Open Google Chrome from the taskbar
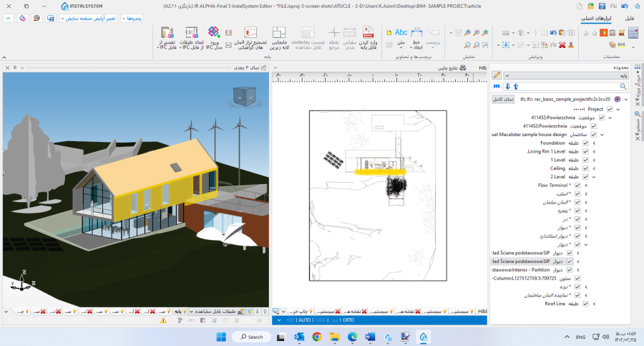644x346 pixels. pos(317,337)
